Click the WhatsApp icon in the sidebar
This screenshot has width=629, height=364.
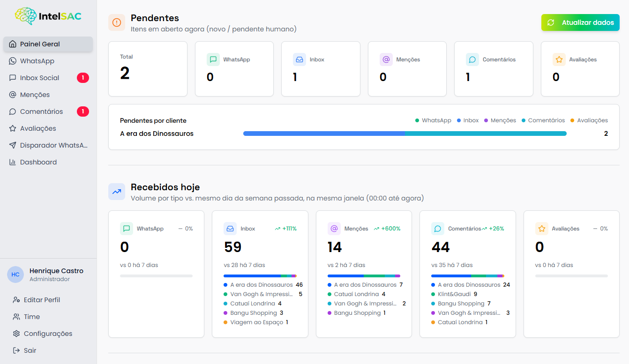click(x=13, y=61)
